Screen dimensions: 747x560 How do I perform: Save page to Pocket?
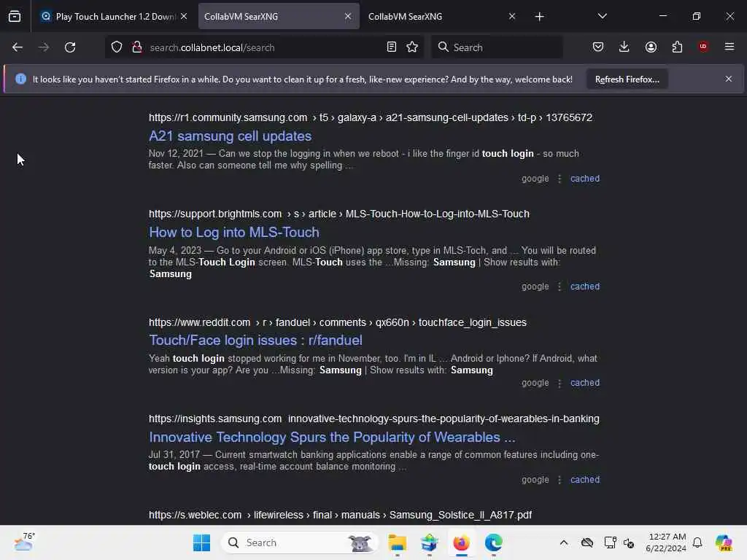pos(598,47)
